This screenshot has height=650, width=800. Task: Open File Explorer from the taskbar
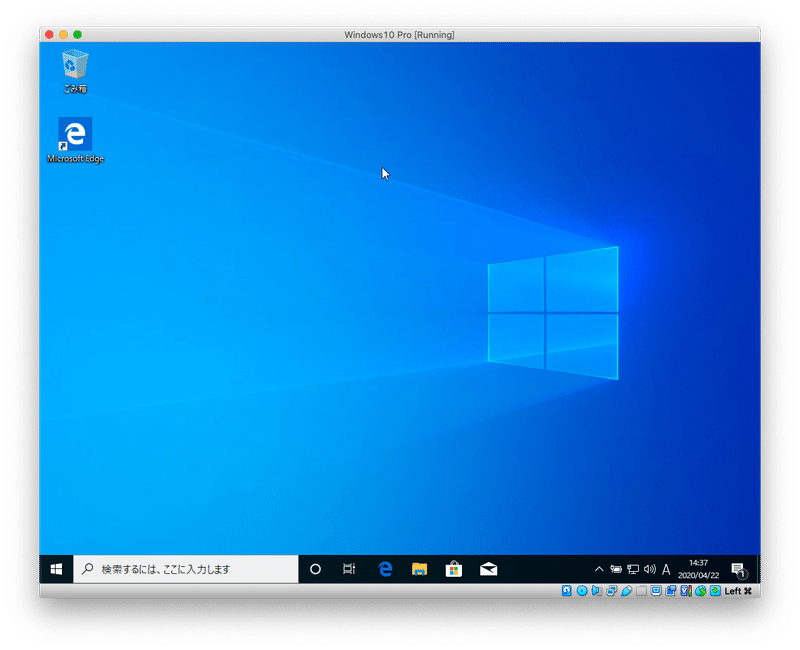(419, 569)
